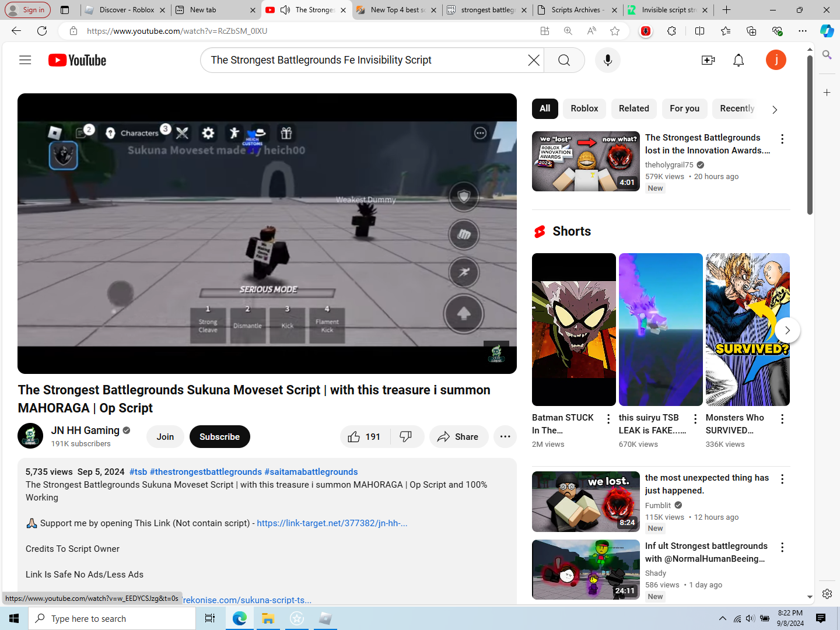The height and width of the screenshot is (630, 840).
Task: Switch to Scripts Archives tab
Action: 577,10
